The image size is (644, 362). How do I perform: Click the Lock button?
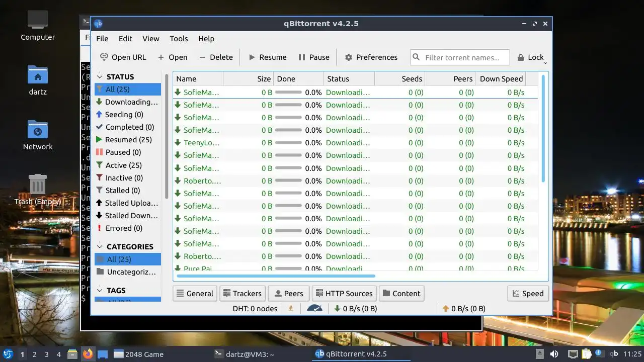tap(530, 57)
